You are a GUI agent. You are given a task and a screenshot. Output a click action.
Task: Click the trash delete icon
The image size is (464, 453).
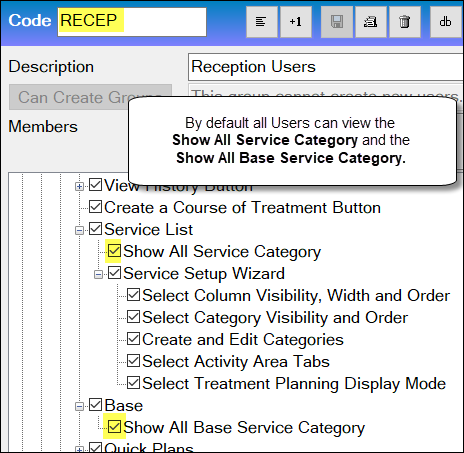405,22
